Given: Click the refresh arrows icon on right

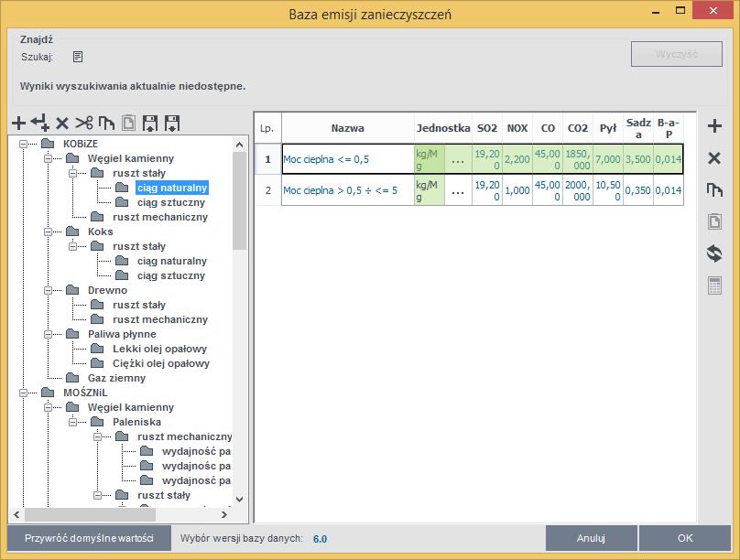Looking at the screenshot, I should tap(714, 253).
